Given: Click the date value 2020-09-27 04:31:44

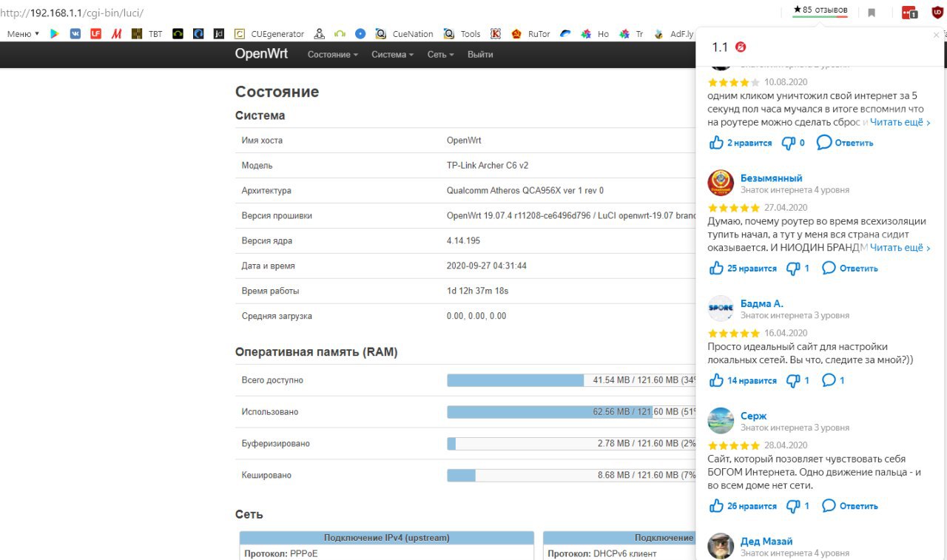Looking at the screenshot, I should pyautogui.click(x=487, y=266).
